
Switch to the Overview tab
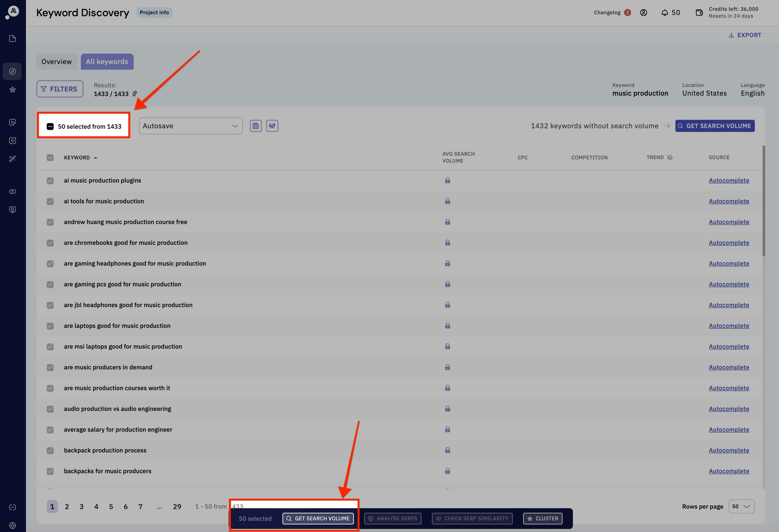56,62
